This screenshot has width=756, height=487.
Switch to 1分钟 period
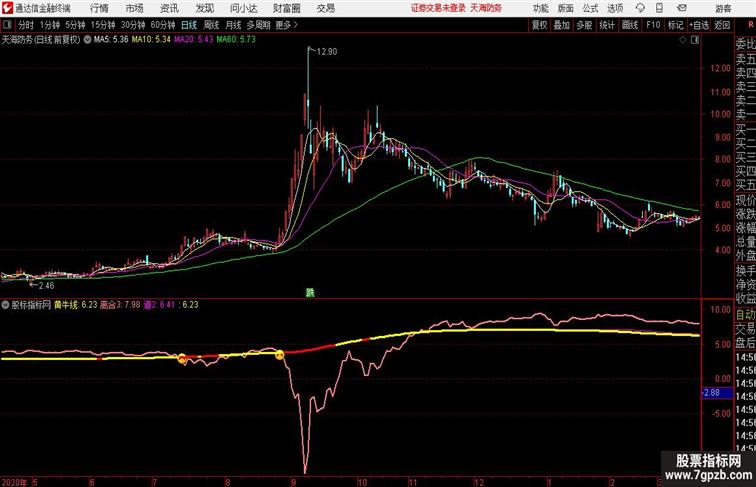click(x=50, y=25)
